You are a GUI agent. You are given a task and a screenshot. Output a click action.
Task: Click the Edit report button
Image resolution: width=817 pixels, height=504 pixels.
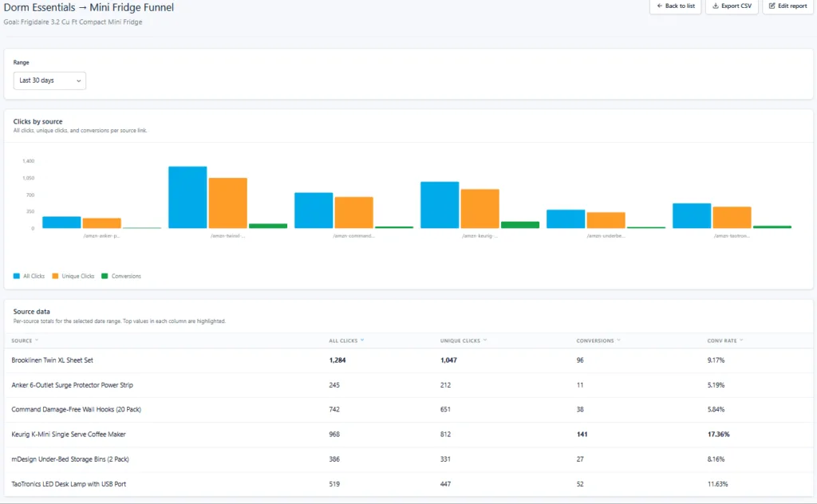point(787,6)
